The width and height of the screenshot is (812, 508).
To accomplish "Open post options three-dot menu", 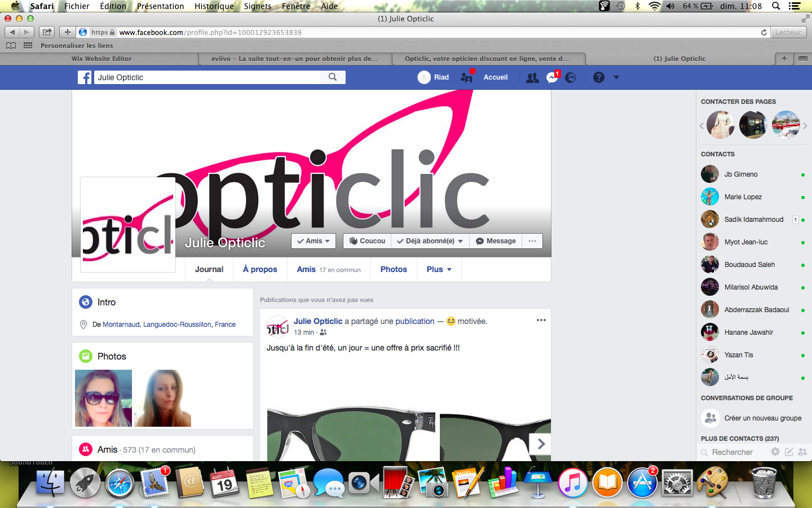I will point(541,320).
